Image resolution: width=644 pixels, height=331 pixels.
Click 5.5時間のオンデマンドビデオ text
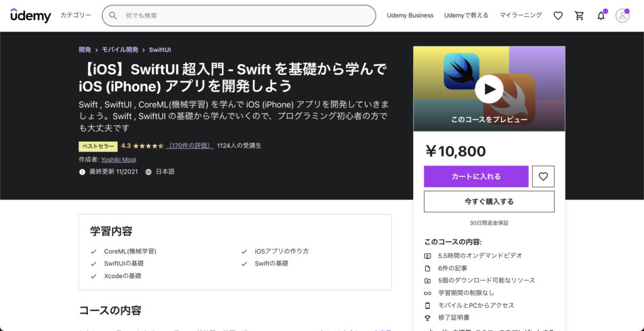click(480, 255)
